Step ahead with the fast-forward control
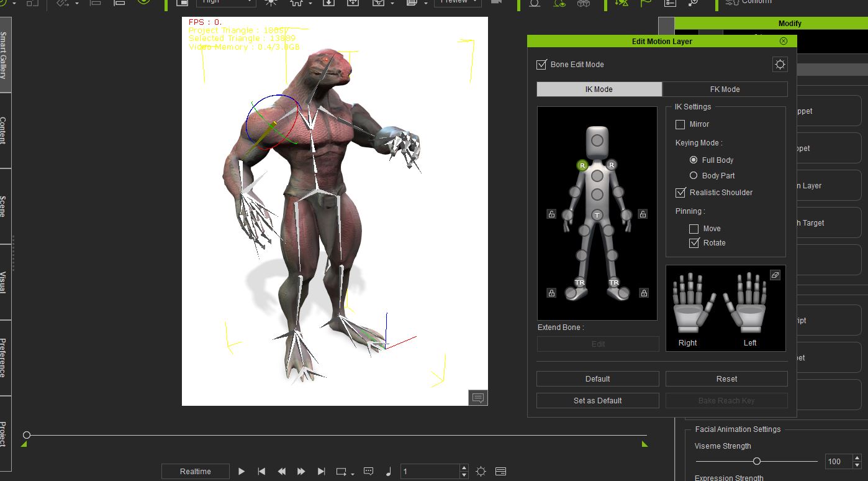Screen dimensions: 868x481 (x=301, y=472)
